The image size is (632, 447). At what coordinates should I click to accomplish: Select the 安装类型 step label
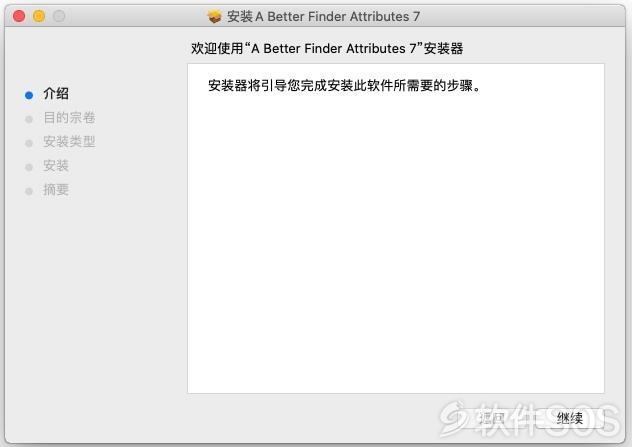click(x=69, y=141)
